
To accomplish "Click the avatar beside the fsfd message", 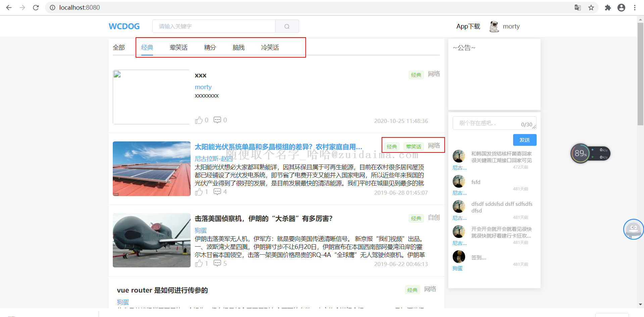I will tap(459, 181).
